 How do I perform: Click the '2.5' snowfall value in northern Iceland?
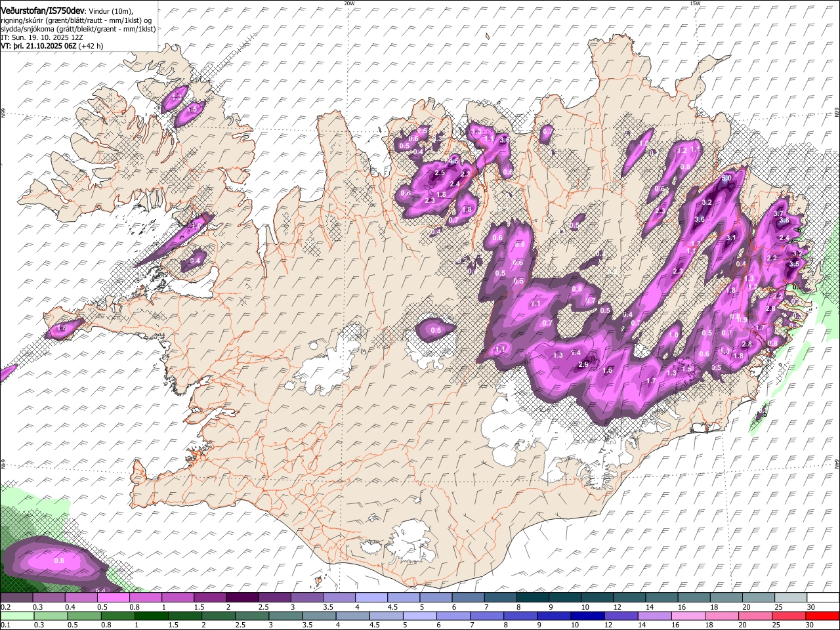(440, 173)
